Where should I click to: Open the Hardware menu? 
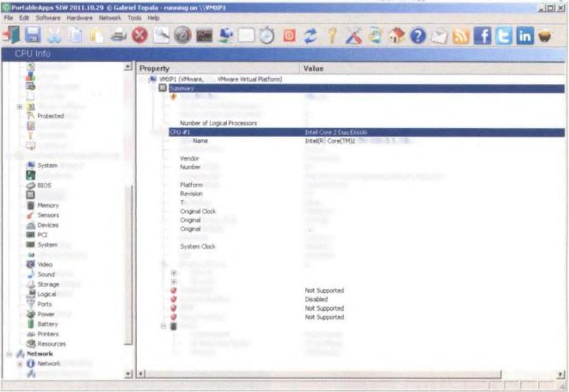pyautogui.click(x=79, y=18)
